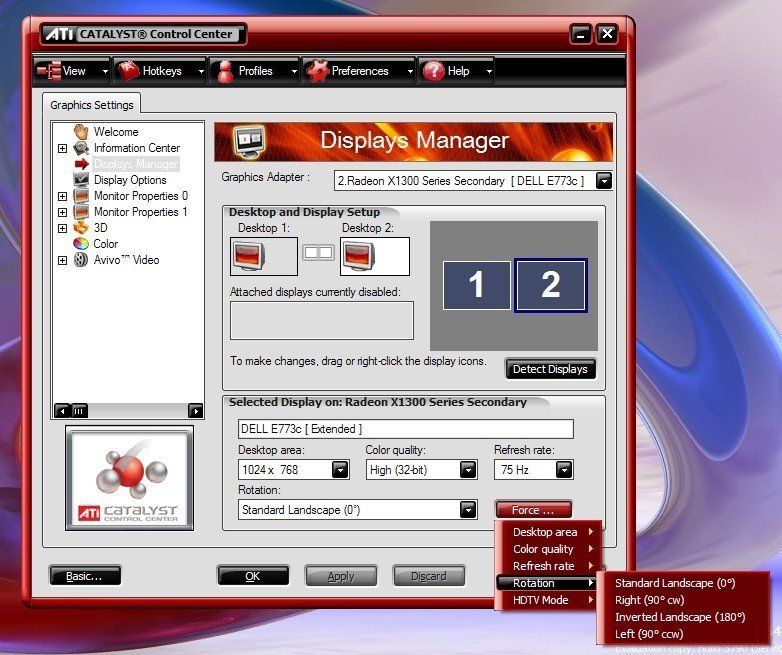Switch to the Graphics Settings tab
Viewport: 782px width, 655px height.
[x=91, y=104]
